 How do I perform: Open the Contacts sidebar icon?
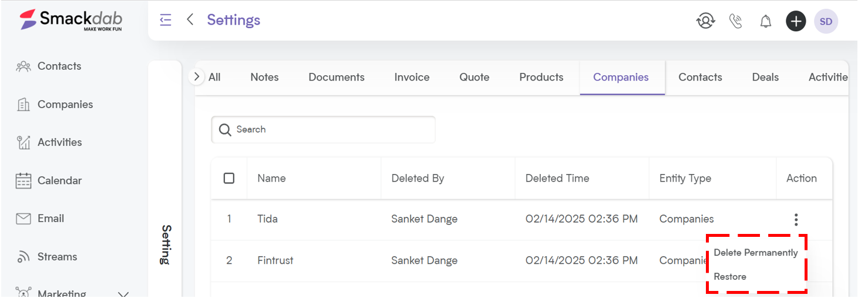tap(23, 66)
